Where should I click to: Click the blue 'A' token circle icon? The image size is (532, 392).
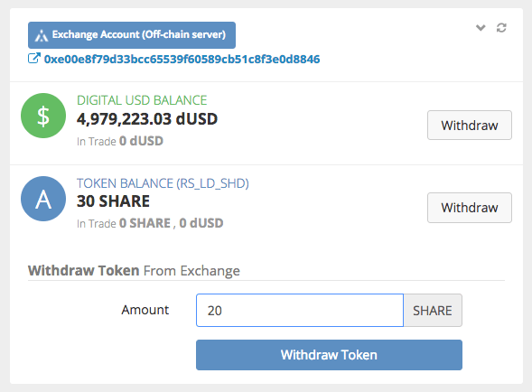pyautogui.click(x=43, y=199)
